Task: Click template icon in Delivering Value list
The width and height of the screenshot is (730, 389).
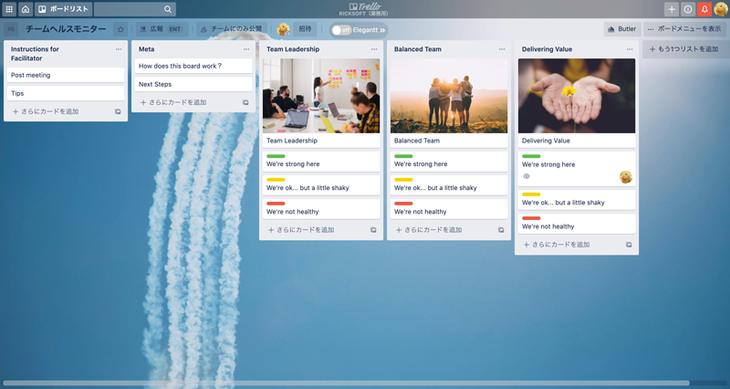Action: (629, 245)
